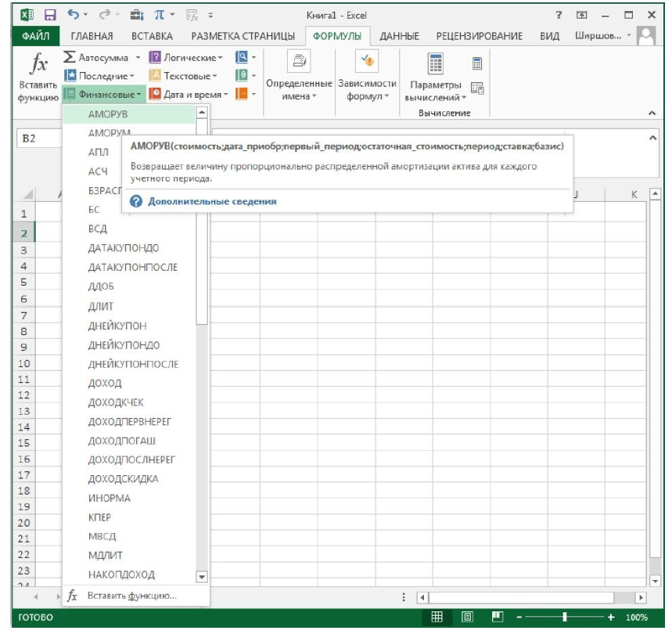
Task: Open Дополнительные сведения help link
Action: (x=212, y=201)
